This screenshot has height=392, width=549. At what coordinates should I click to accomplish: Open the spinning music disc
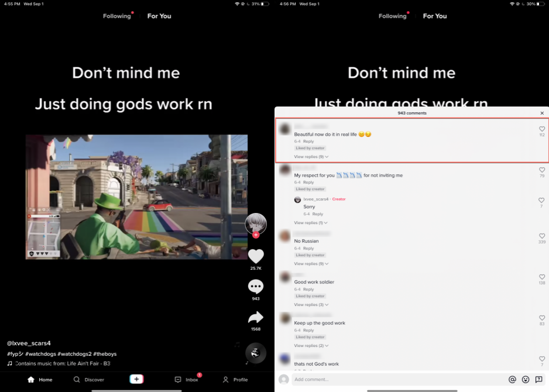[x=256, y=353]
